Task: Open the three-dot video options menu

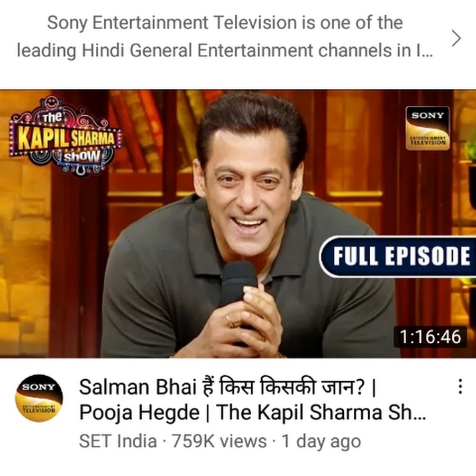Action: [x=460, y=387]
